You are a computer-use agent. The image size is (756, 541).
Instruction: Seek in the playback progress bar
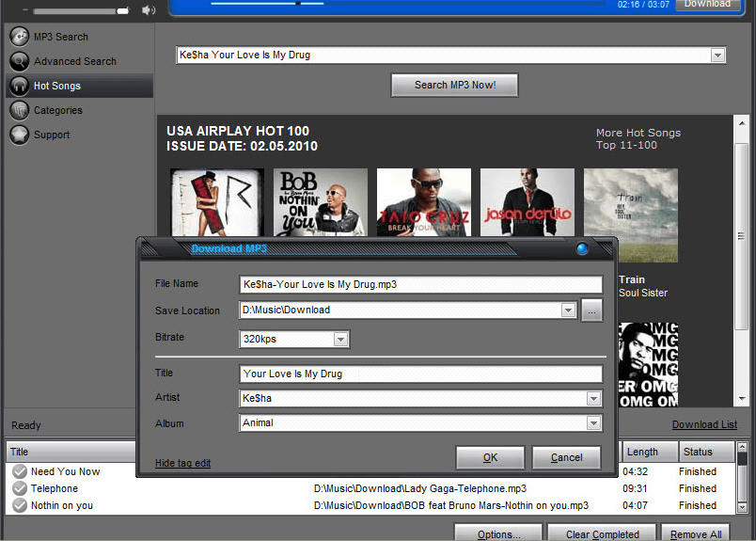(x=407, y=4)
